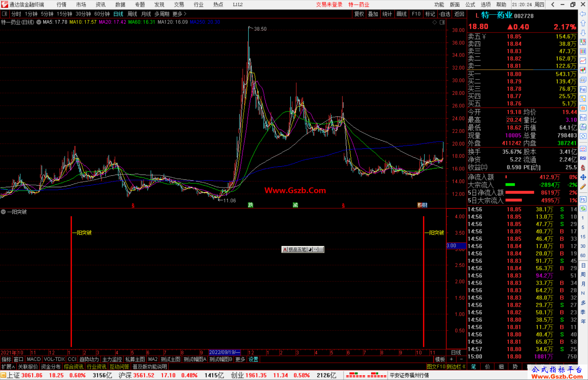Open the f(x) formula manager icon
Screen dimensions: 588x380
583,127
